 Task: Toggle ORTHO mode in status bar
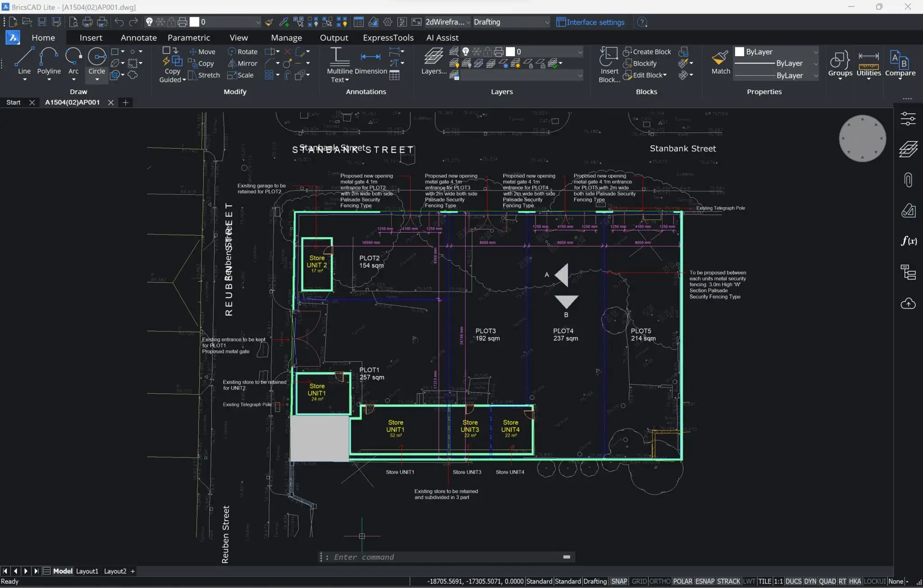(660, 581)
